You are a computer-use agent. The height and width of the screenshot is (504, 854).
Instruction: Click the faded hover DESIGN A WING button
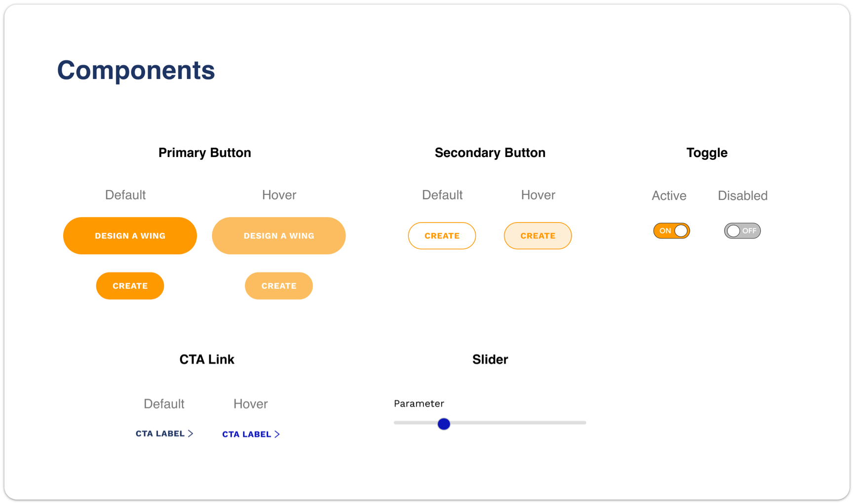(x=279, y=235)
